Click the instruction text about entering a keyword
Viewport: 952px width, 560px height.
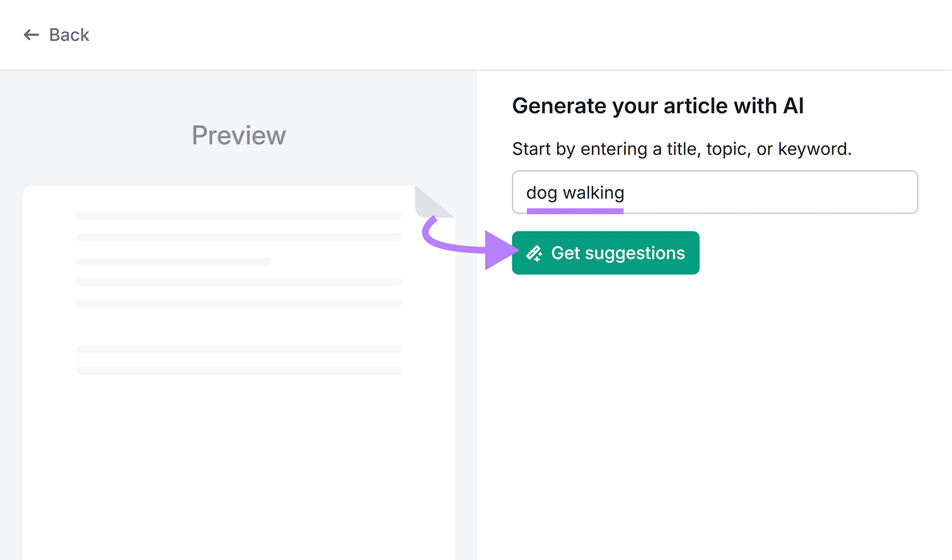tap(682, 149)
